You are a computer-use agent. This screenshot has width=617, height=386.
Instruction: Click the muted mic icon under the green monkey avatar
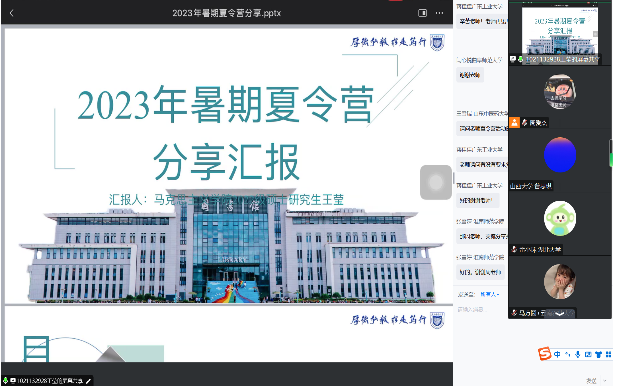coord(514,249)
